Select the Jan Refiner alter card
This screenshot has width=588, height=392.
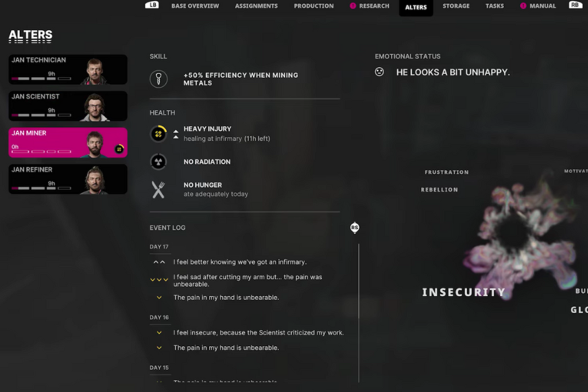[x=68, y=179]
